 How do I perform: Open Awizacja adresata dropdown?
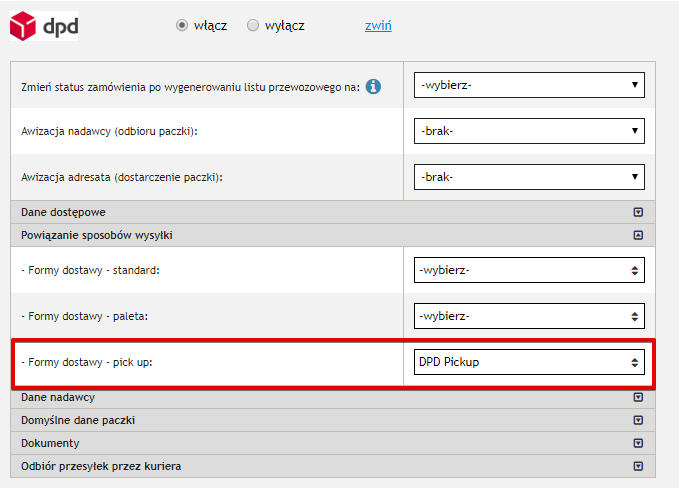[x=529, y=177]
